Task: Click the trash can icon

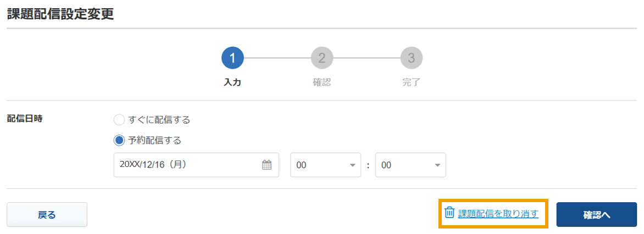Action: click(449, 213)
